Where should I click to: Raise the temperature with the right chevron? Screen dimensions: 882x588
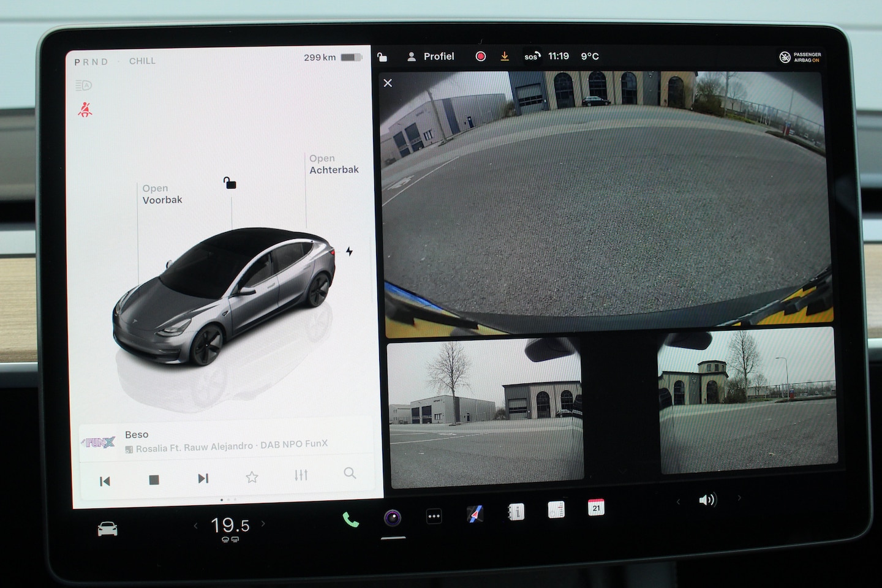[263, 523]
